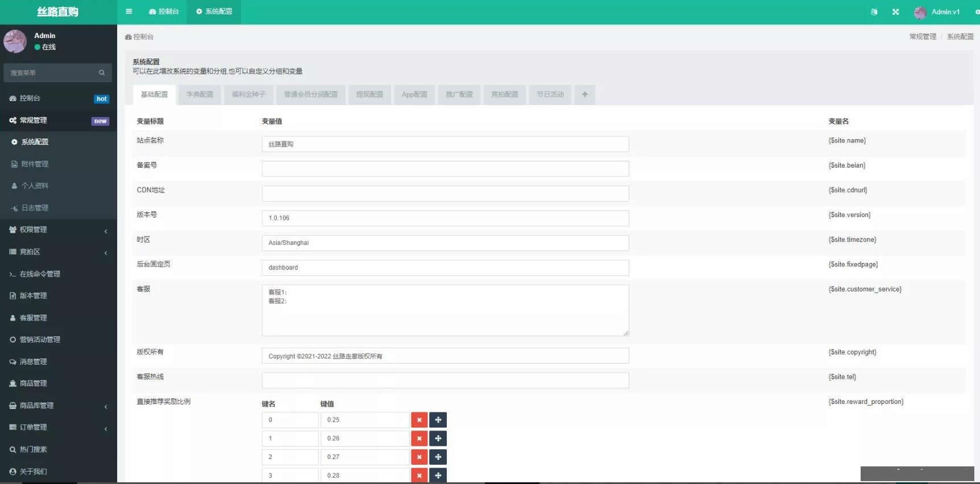This screenshot has height=484, width=980.
Task: Expand the 权限管理 sidebar menu
Action: (x=57, y=230)
